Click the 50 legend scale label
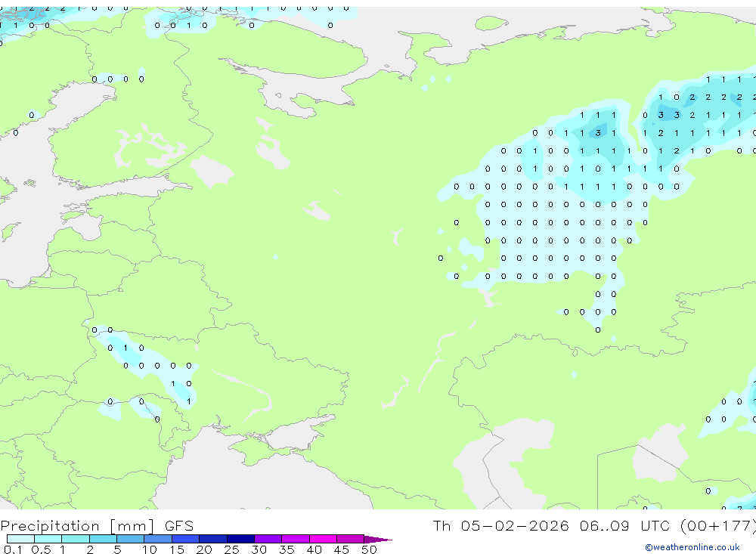The height and width of the screenshot is (554, 756). tap(369, 549)
